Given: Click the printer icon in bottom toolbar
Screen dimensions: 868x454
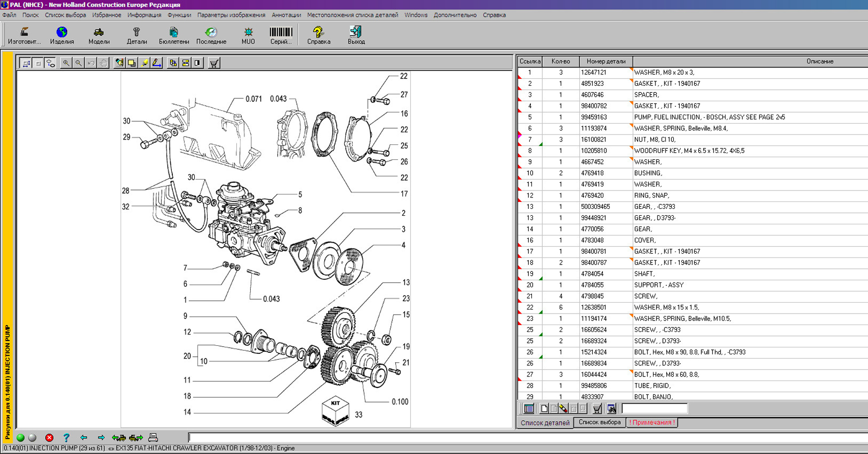Looking at the screenshot, I should [x=153, y=438].
